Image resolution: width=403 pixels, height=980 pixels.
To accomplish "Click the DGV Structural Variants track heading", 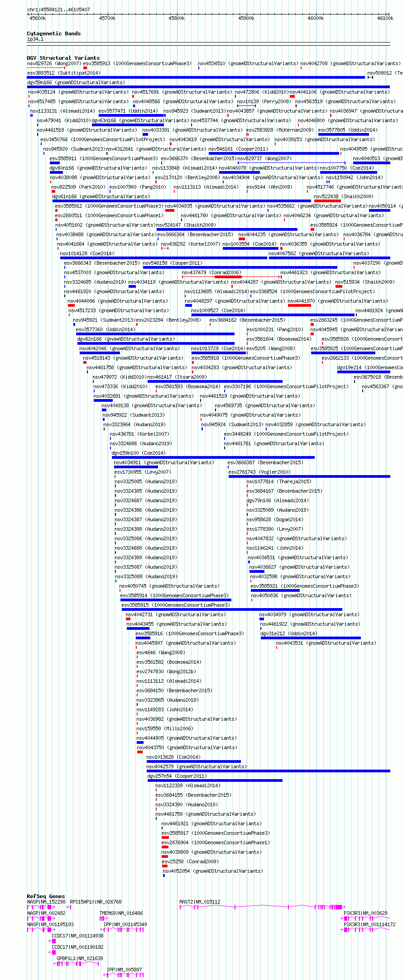I will pyautogui.click(x=63, y=58).
